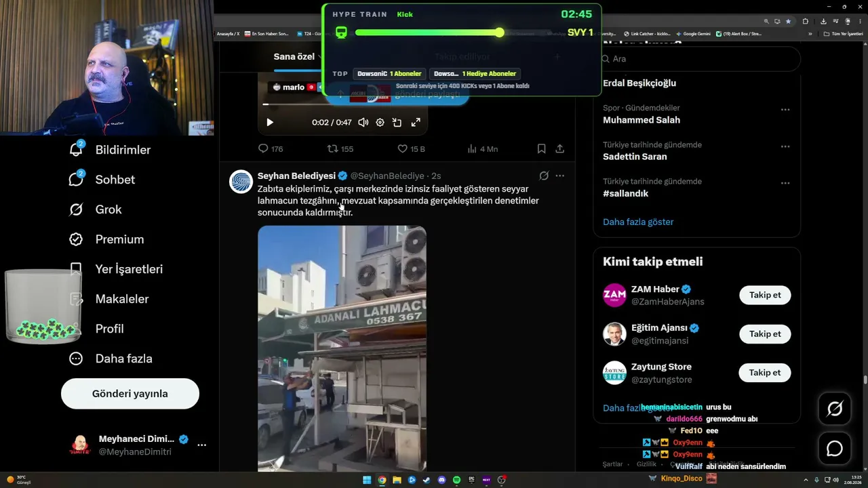Follow Zaytung Store with Takip et
Screen dimensions: 868x488
pyautogui.click(x=765, y=372)
